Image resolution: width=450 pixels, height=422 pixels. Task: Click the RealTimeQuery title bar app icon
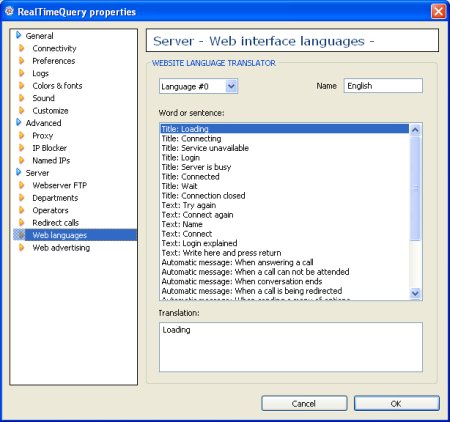9,11
